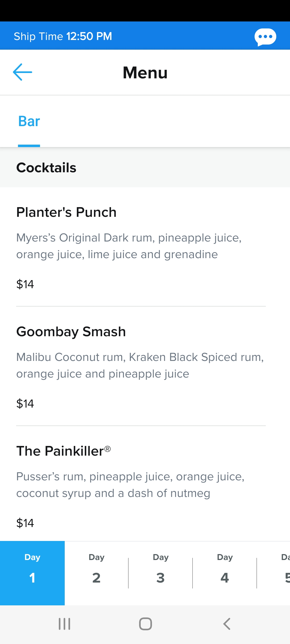
Task: Switch to Day 1 tab
Action: pos(32,573)
